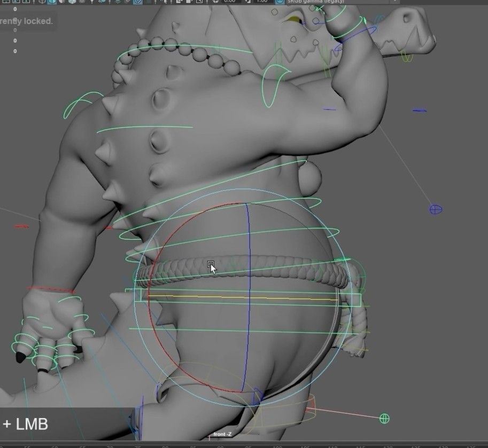Select the small red marker left of the arm

click(21, 226)
